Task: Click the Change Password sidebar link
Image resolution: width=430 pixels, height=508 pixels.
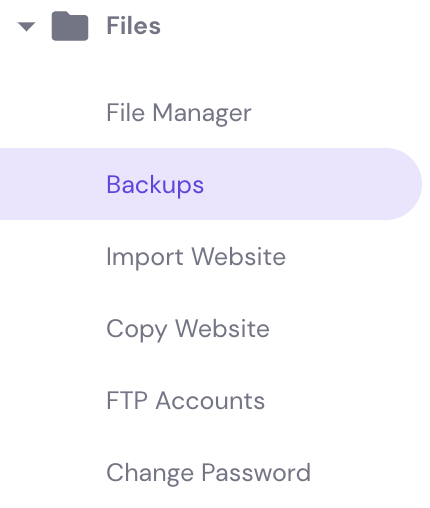Action: (209, 473)
